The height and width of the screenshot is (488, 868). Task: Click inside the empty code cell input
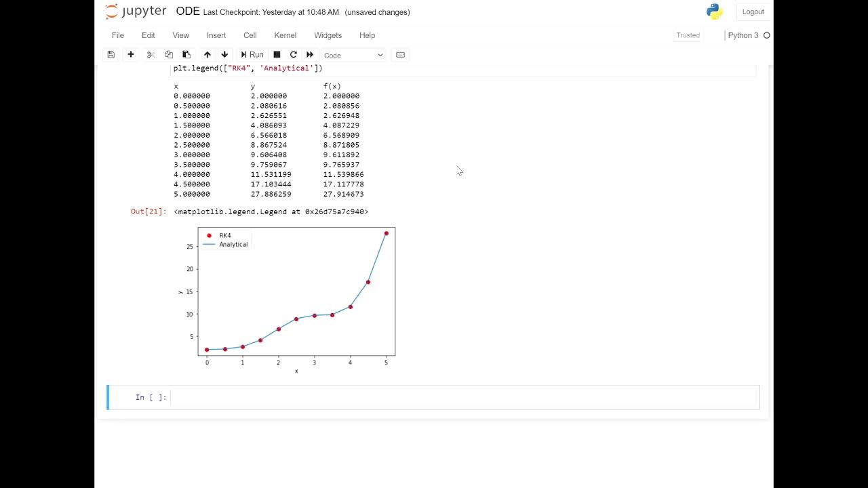click(465, 397)
